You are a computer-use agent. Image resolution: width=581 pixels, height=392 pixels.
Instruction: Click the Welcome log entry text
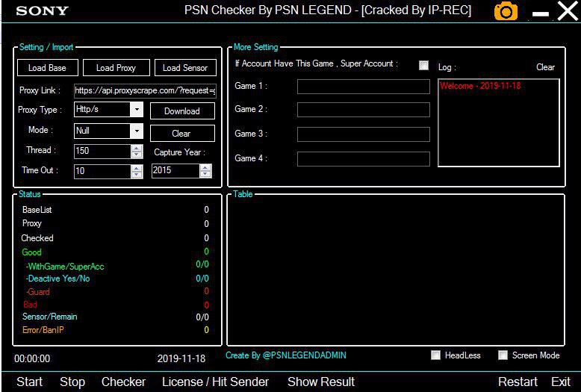pyautogui.click(x=480, y=86)
